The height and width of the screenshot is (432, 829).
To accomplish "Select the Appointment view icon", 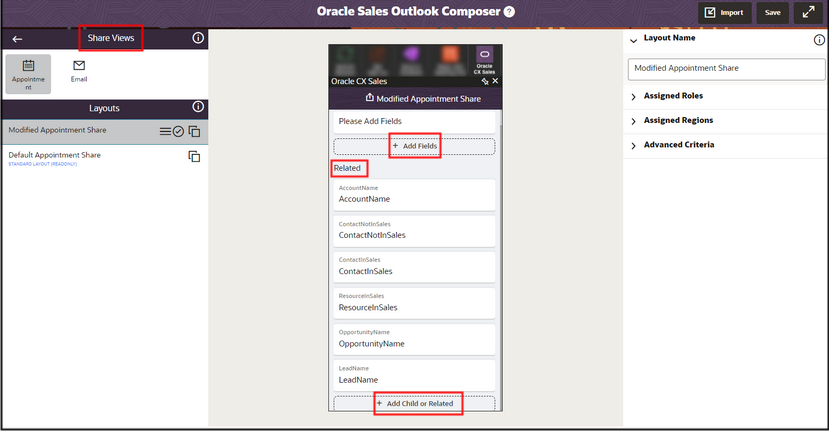I will (x=28, y=74).
